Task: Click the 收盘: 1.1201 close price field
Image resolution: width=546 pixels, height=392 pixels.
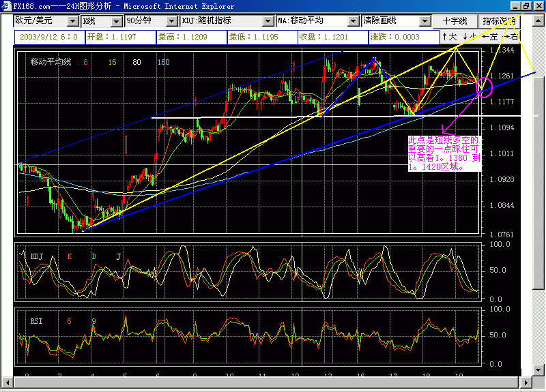Action: [333, 37]
